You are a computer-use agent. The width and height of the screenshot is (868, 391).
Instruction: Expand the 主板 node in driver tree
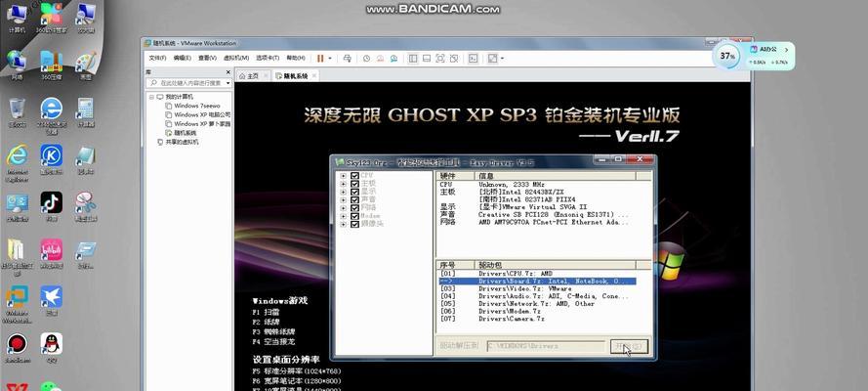pos(344,184)
